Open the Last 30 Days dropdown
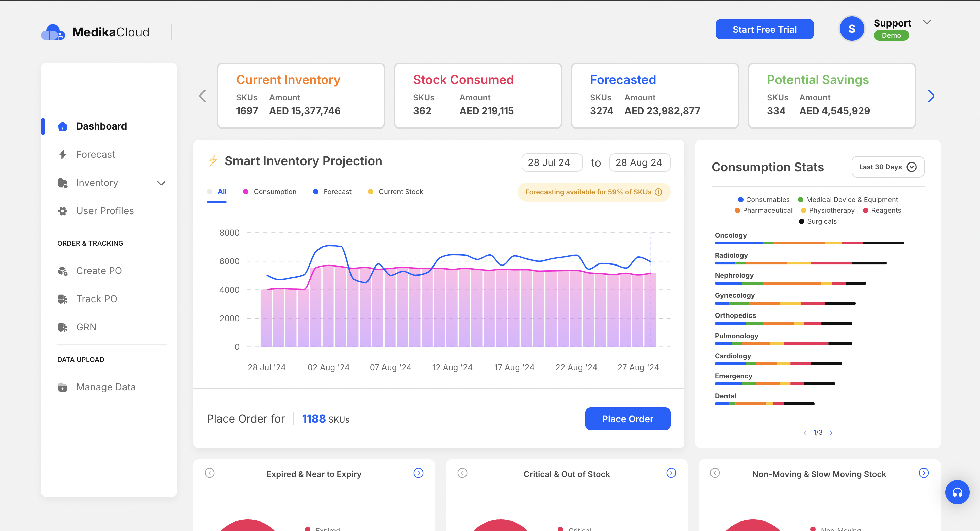The width and height of the screenshot is (980, 531). [887, 167]
